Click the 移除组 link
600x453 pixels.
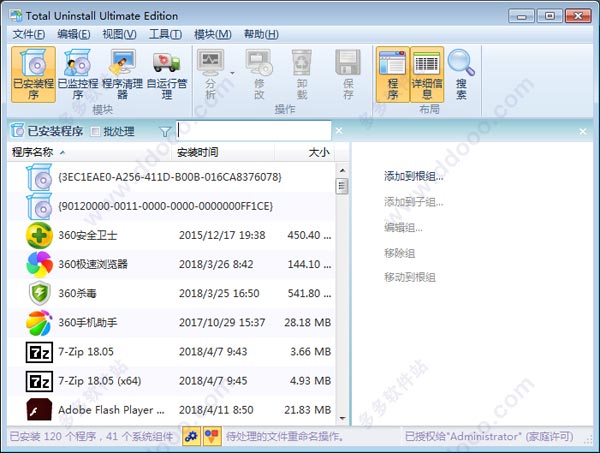pyautogui.click(x=399, y=253)
